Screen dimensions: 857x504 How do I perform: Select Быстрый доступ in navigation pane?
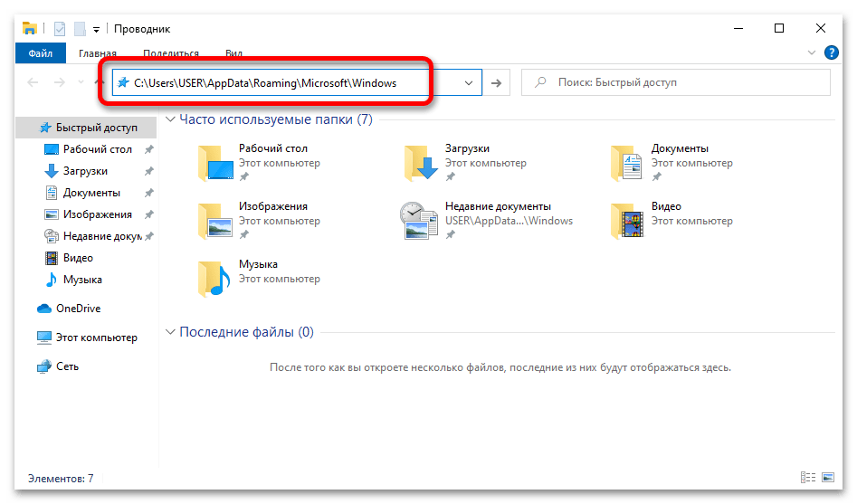(88, 128)
